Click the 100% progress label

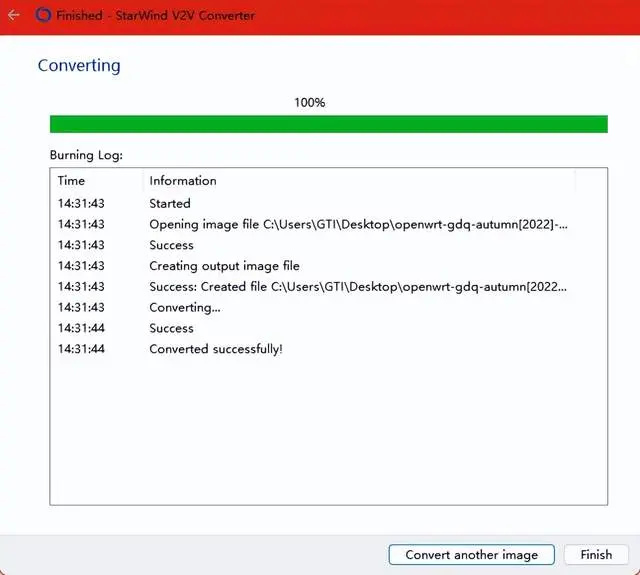click(310, 102)
